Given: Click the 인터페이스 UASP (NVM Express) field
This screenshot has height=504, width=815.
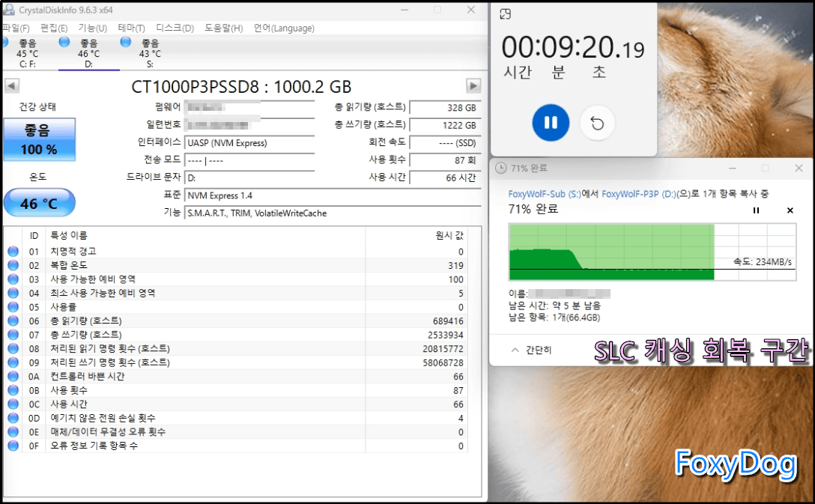Looking at the screenshot, I should pyautogui.click(x=250, y=143).
